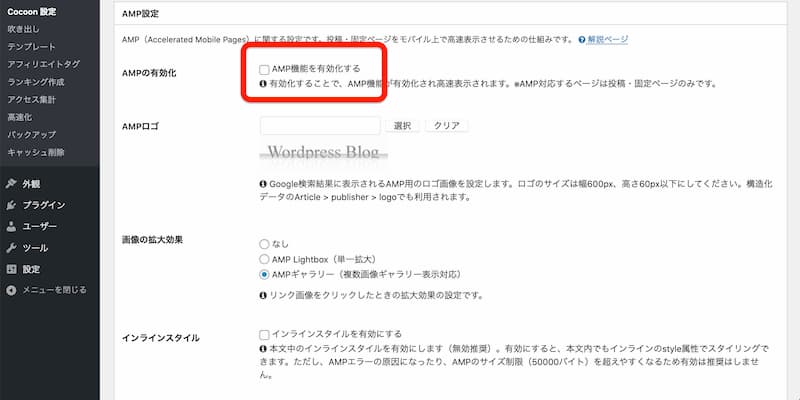Click the プラグイン plug icon
800x400 pixels.
(11, 205)
